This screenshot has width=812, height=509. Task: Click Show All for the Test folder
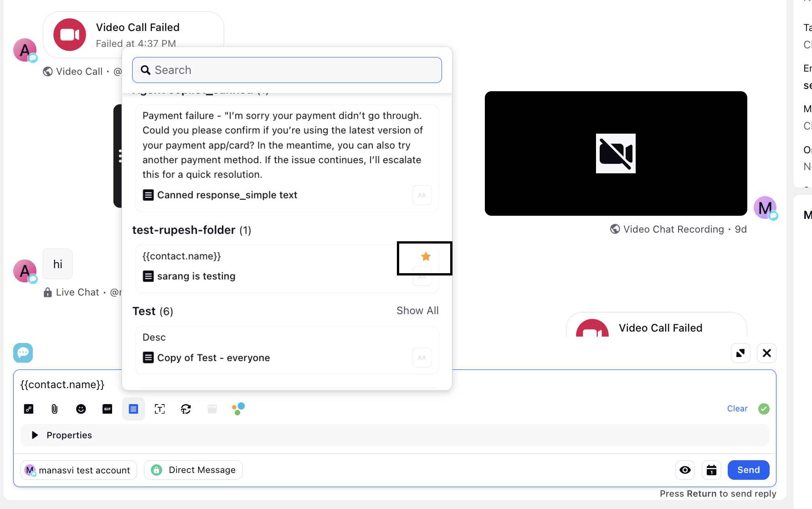(417, 311)
